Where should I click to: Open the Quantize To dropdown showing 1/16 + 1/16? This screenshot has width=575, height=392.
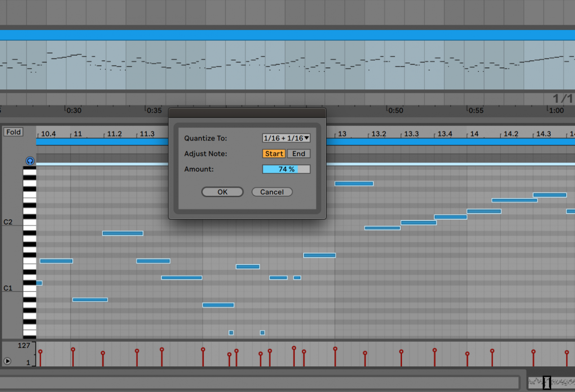click(286, 138)
